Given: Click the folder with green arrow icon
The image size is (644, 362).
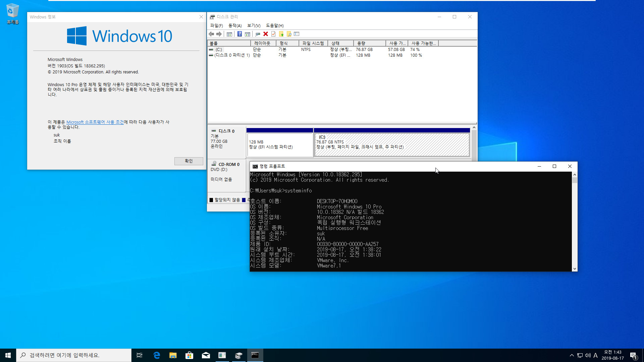Looking at the screenshot, I should (x=281, y=34).
